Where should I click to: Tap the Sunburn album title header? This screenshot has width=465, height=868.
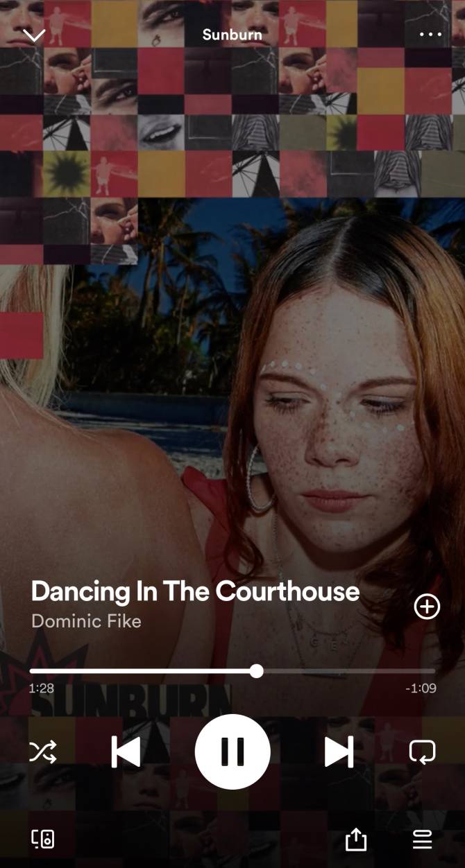pyautogui.click(x=232, y=35)
